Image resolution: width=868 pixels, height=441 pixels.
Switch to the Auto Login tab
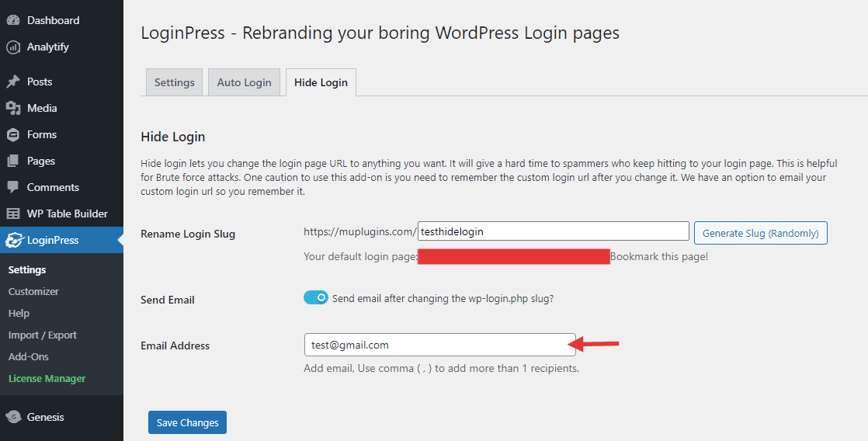pyautogui.click(x=244, y=82)
